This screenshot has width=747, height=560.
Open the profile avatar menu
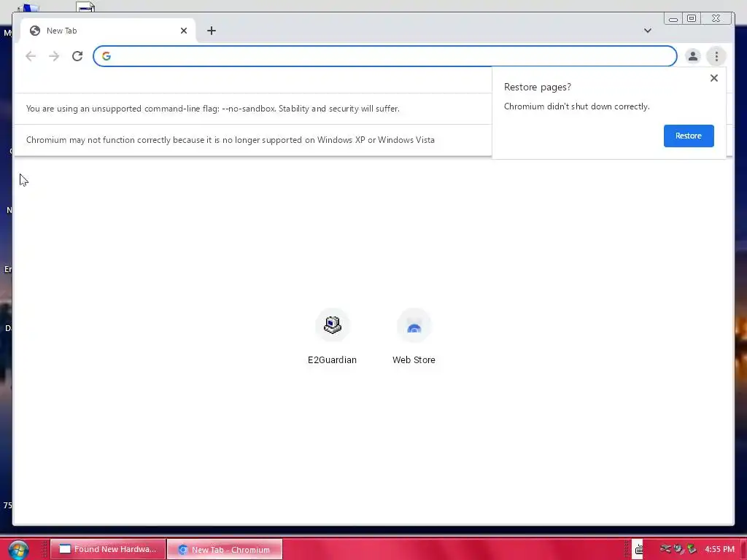[693, 56]
